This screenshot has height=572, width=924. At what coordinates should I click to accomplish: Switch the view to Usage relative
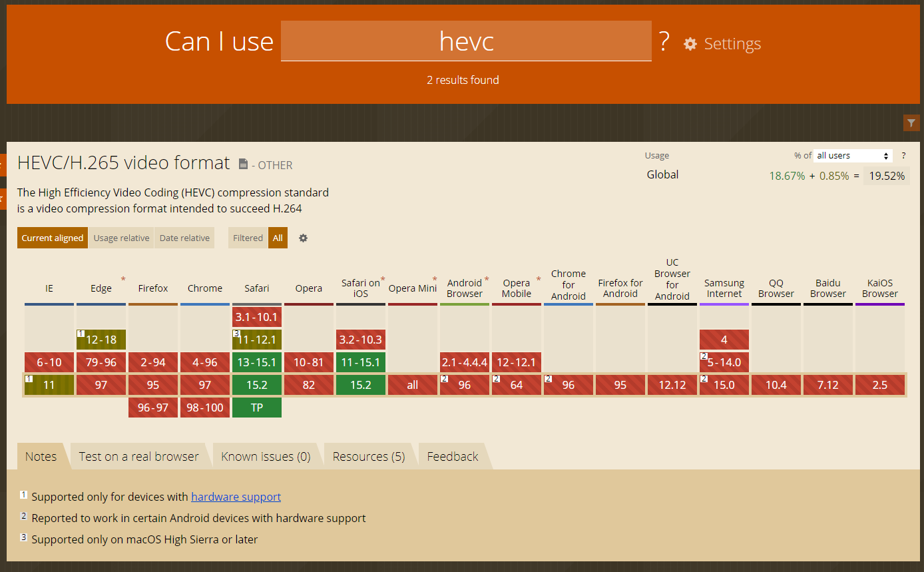point(121,238)
